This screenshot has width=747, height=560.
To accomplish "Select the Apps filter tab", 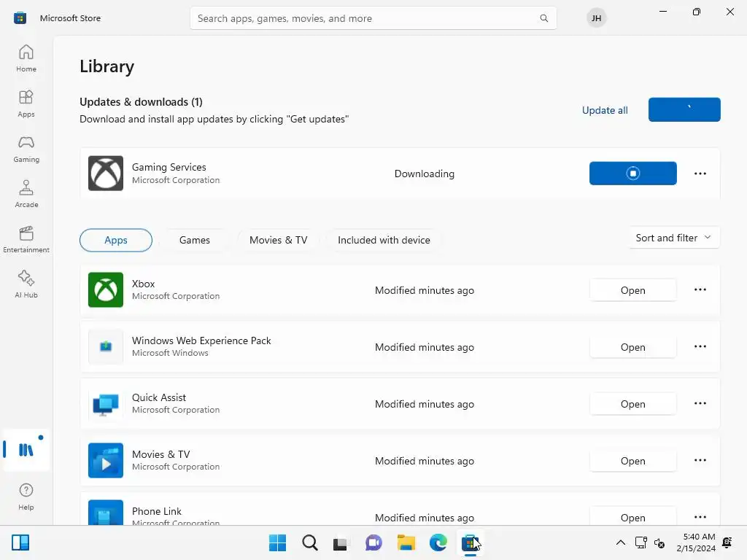I will point(116,240).
